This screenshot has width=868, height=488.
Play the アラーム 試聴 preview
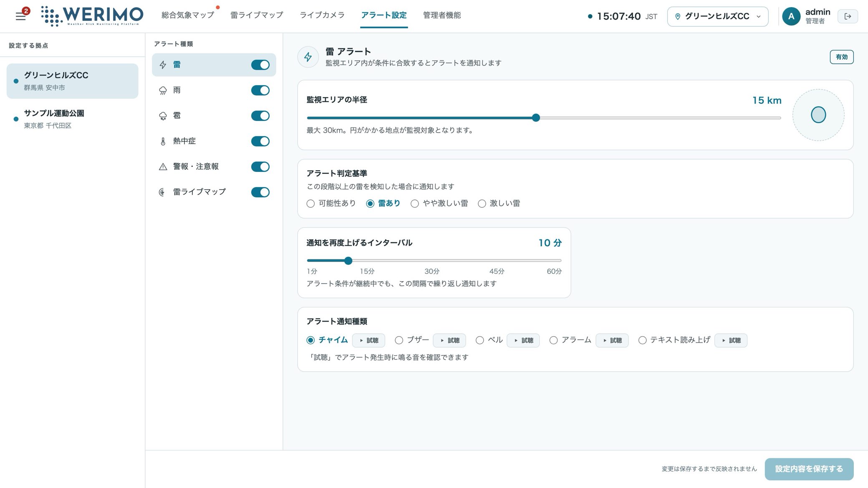pos(612,340)
